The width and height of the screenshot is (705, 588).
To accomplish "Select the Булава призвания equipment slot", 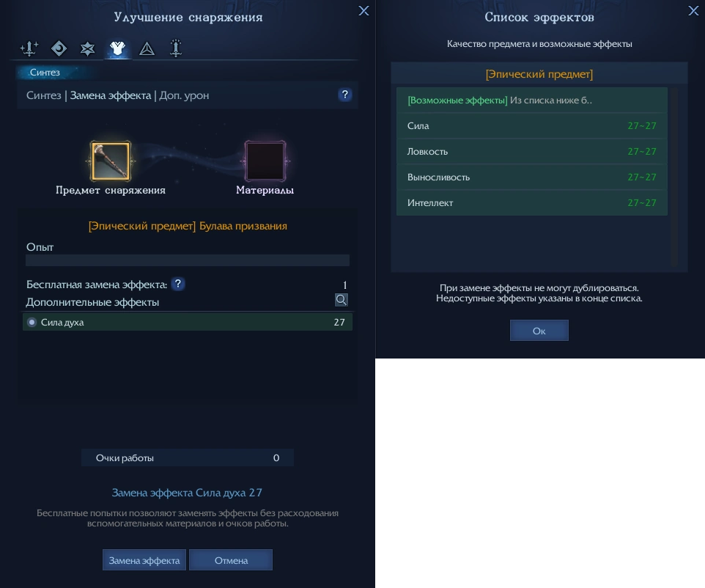I will tap(111, 161).
